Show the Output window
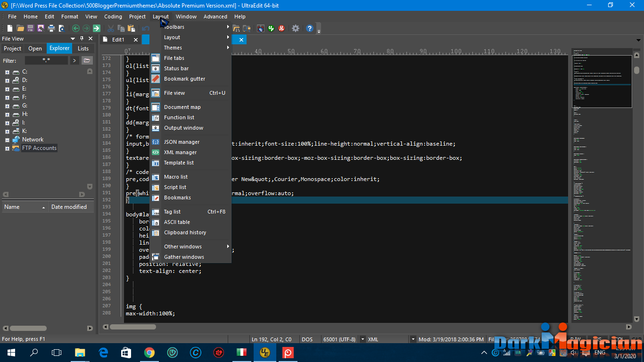The width and height of the screenshot is (644, 362). tap(190, 128)
